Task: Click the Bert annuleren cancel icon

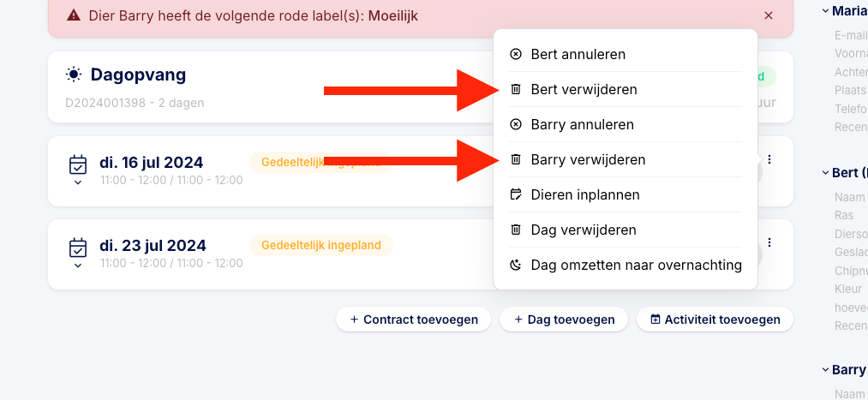Action: pos(516,54)
